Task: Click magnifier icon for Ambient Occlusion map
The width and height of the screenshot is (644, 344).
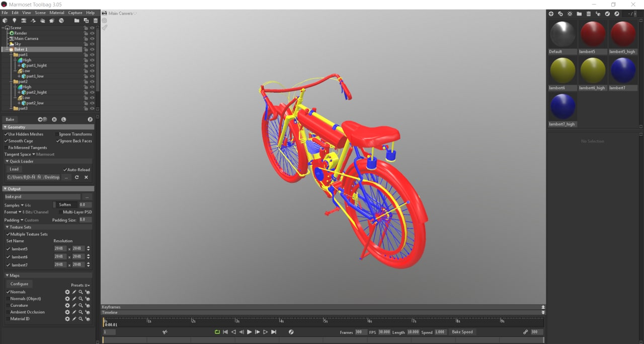Action: [x=80, y=312]
